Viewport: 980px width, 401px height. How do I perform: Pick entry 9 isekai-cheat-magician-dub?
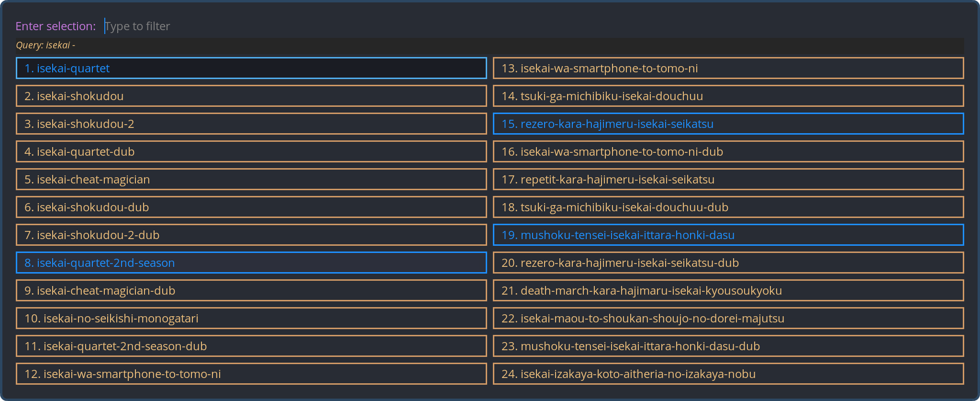click(251, 290)
